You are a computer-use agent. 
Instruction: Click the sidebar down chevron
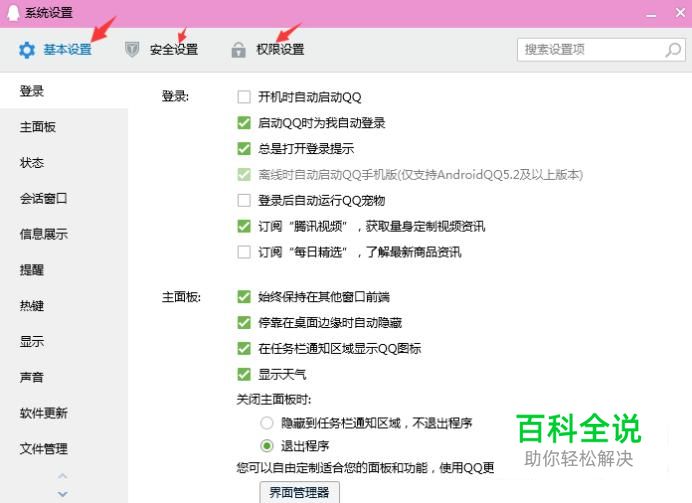pos(63,494)
